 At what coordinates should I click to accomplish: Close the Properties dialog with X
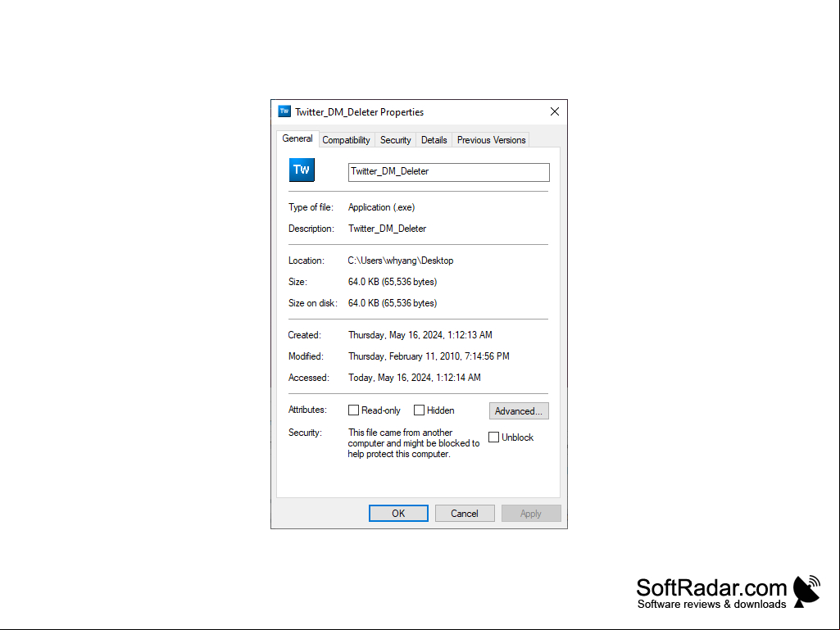[x=555, y=111]
